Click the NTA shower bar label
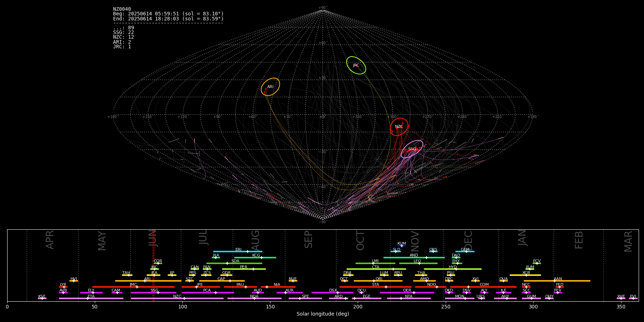644x322 pixels. point(409,297)
